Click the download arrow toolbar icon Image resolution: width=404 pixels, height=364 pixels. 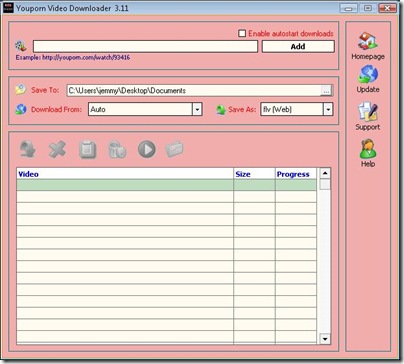(x=28, y=149)
